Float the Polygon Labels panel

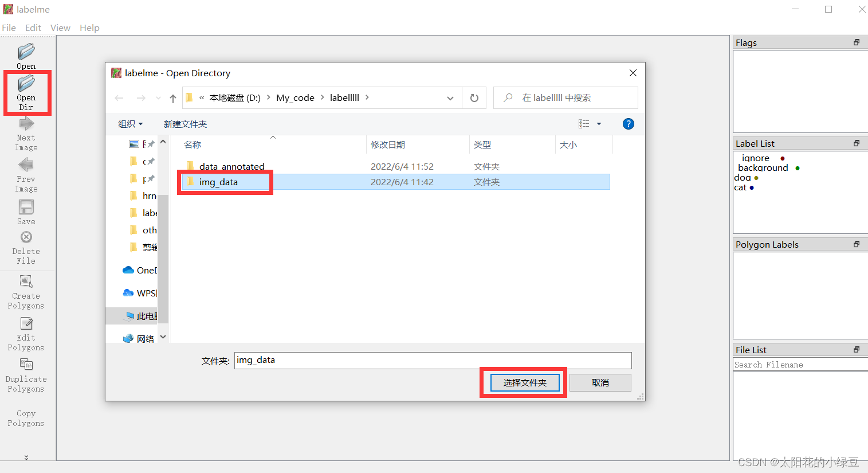pyautogui.click(x=857, y=244)
